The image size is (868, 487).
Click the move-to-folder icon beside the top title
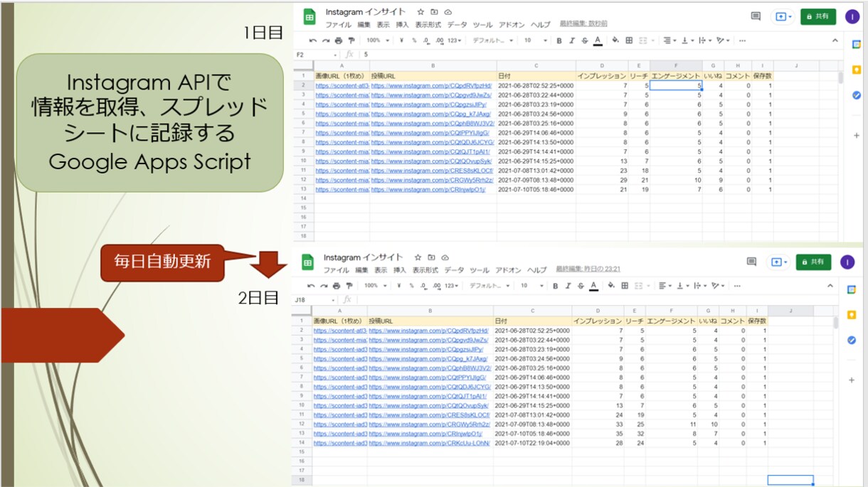(434, 12)
